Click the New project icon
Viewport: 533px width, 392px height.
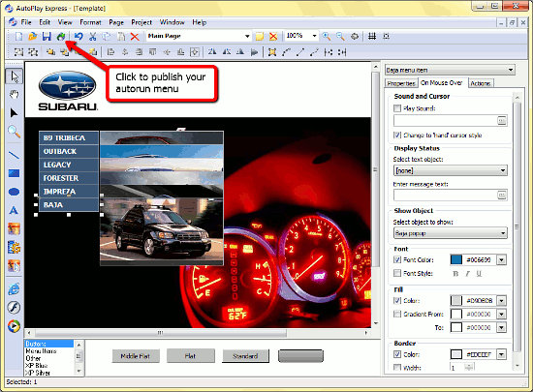tap(18, 37)
